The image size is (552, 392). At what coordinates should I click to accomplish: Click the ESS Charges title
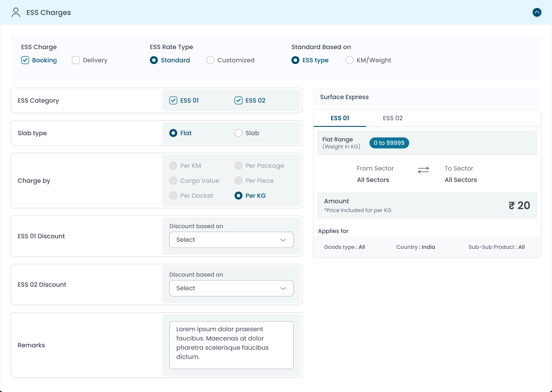click(48, 12)
